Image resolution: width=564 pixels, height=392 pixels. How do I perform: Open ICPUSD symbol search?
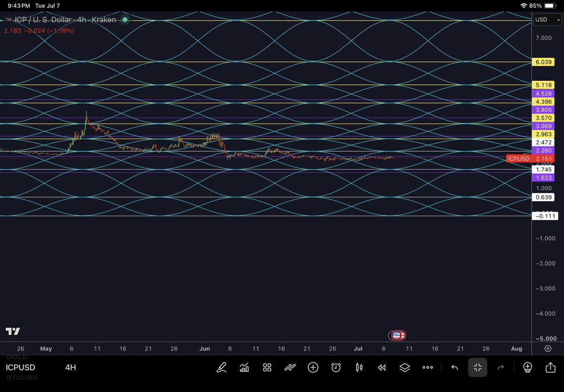click(x=21, y=367)
